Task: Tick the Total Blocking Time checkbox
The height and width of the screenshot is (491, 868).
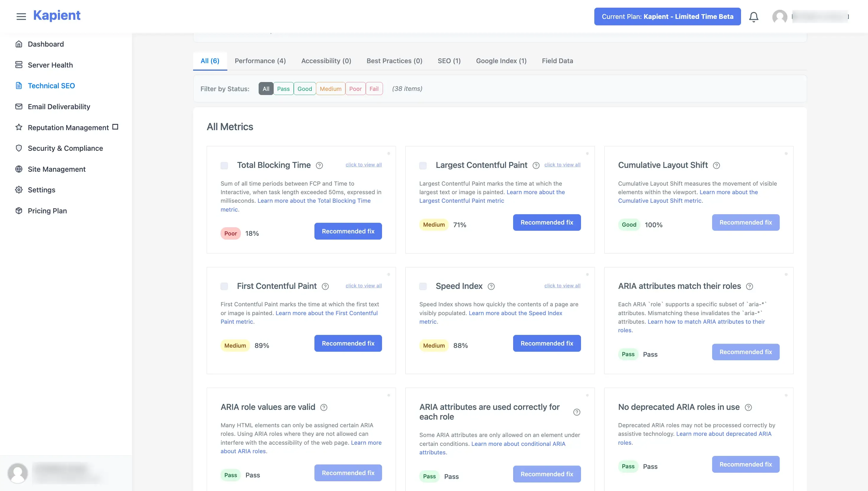Action: pos(224,166)
